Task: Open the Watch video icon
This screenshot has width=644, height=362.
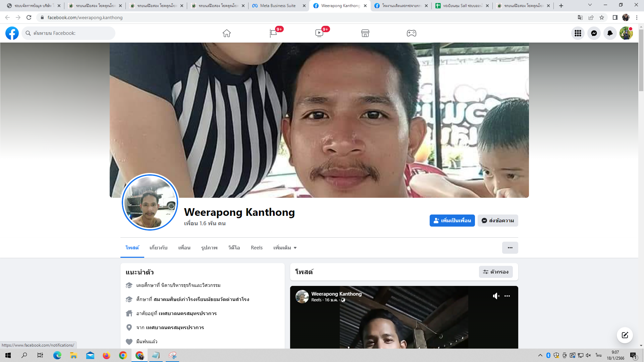Action: [x=319, y=33]
